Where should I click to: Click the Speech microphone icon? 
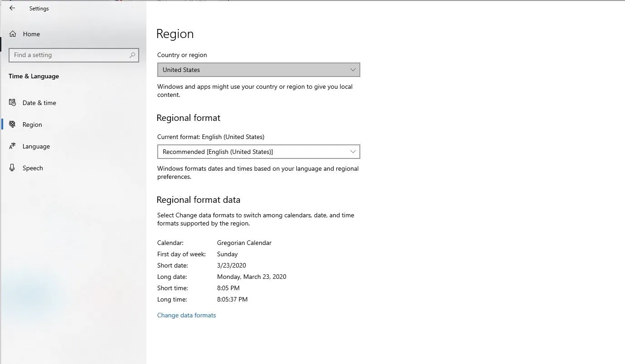point(13,168)
